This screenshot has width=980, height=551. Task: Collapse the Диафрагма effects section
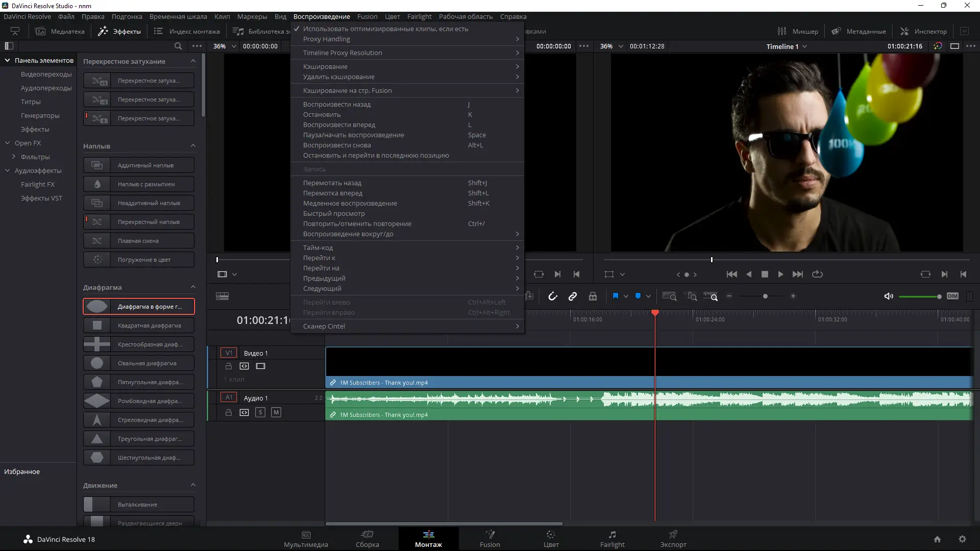193,287
